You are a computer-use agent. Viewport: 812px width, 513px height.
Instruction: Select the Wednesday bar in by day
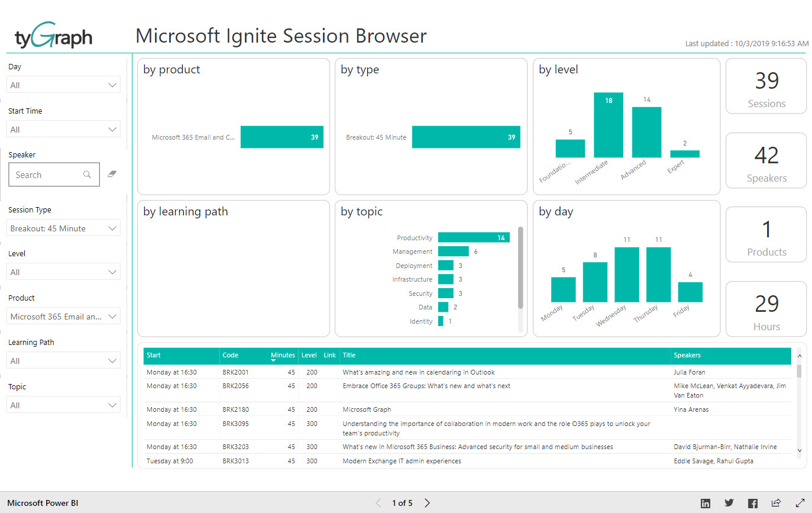click(x=627, y=275)
